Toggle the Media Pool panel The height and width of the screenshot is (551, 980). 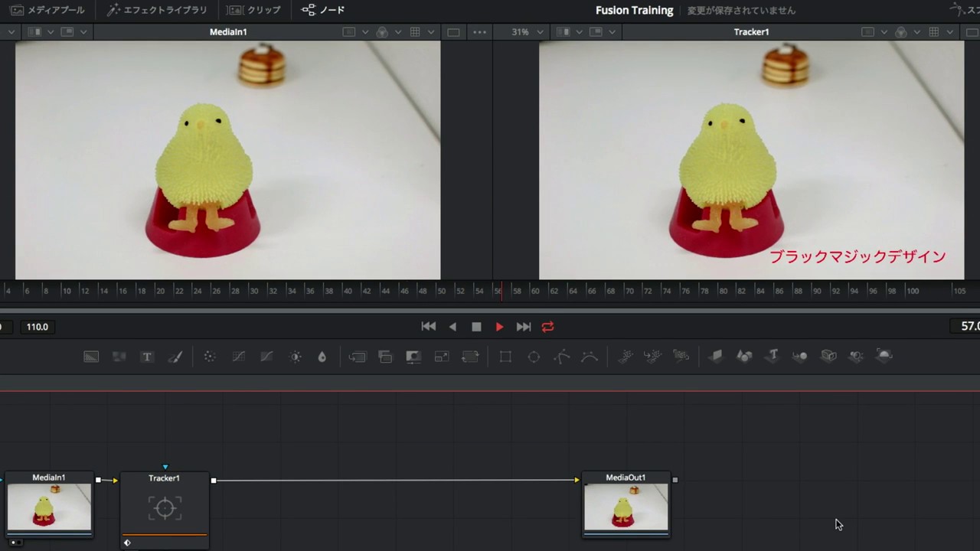pyautogui.click(x=47, y=10)
